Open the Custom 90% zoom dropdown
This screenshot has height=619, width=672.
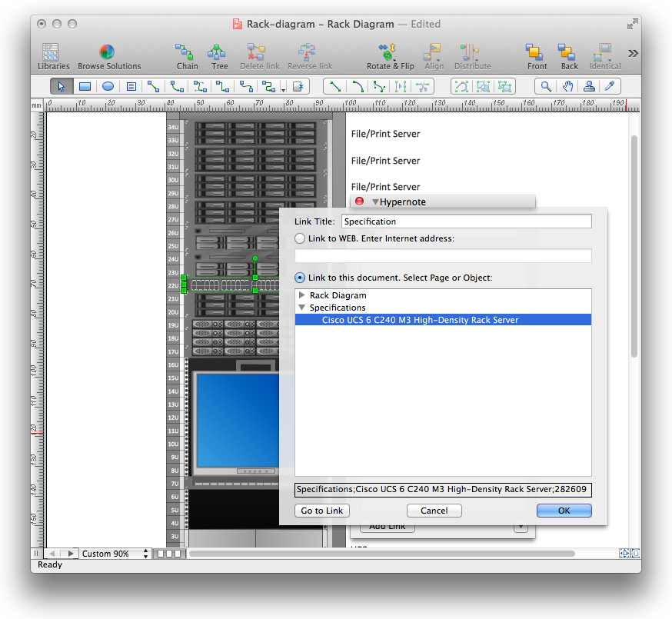115,554
